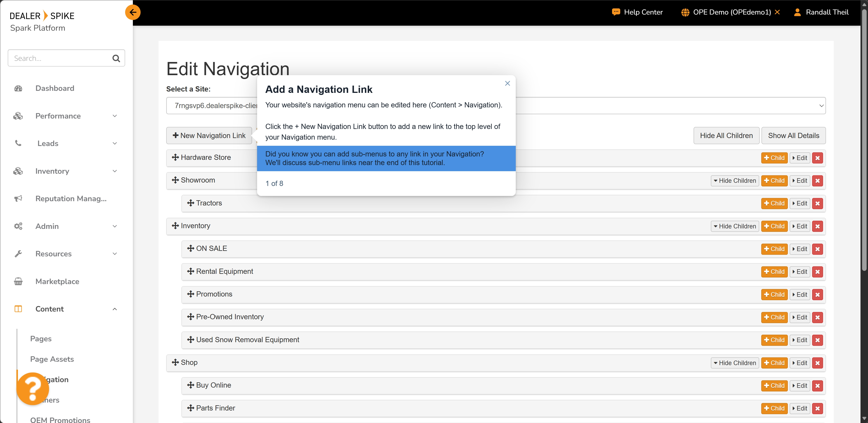Toggle Hide Children on Inventory row
The image size is (868, 423).
[x=734, y=226]
